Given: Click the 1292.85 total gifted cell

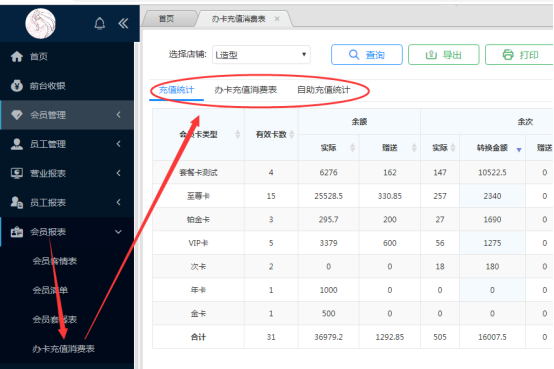Looking at the screenshot, I should pos(390,337).
